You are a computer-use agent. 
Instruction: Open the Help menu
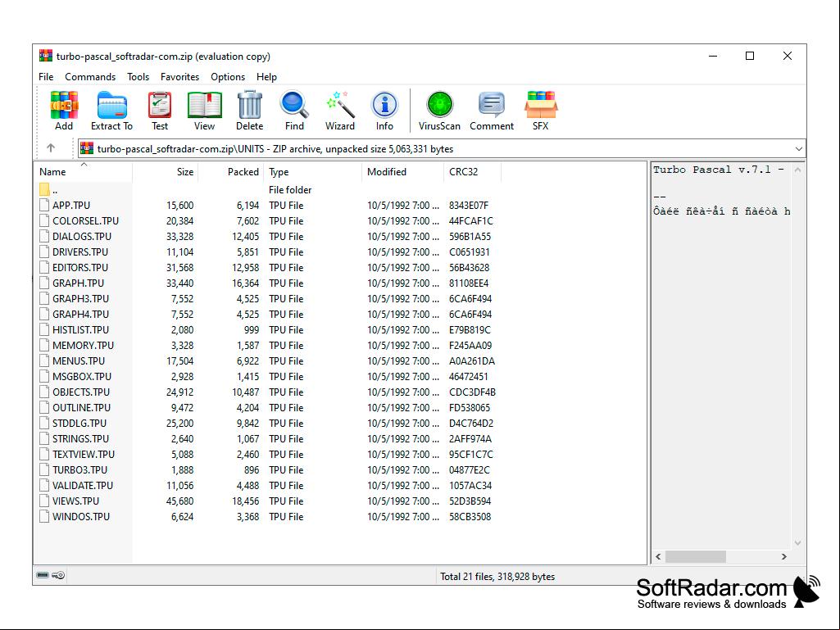(x=266, y=77)
